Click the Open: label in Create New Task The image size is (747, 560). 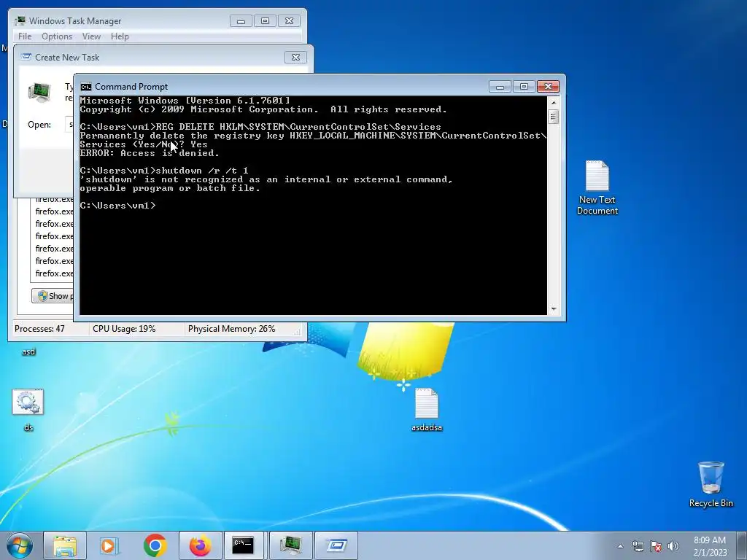click(39, 124)
